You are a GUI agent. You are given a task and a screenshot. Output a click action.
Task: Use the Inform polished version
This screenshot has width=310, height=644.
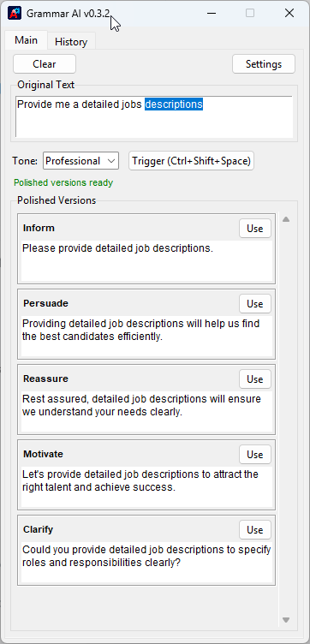pyautogui.click(x=255, y=229)
